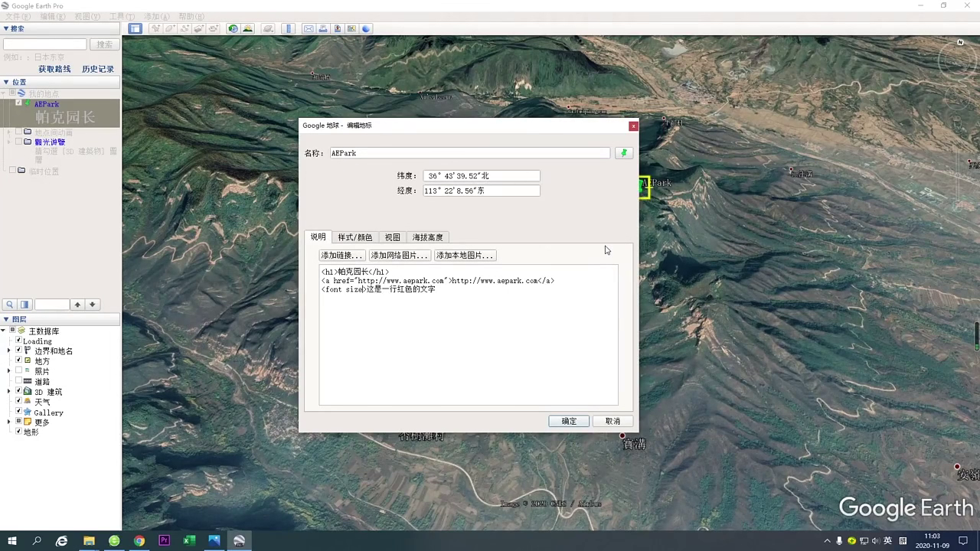This screenshot has width=980, height=551.
Task: Collapse the 位置 panel triangle
Action: point(6,82)
